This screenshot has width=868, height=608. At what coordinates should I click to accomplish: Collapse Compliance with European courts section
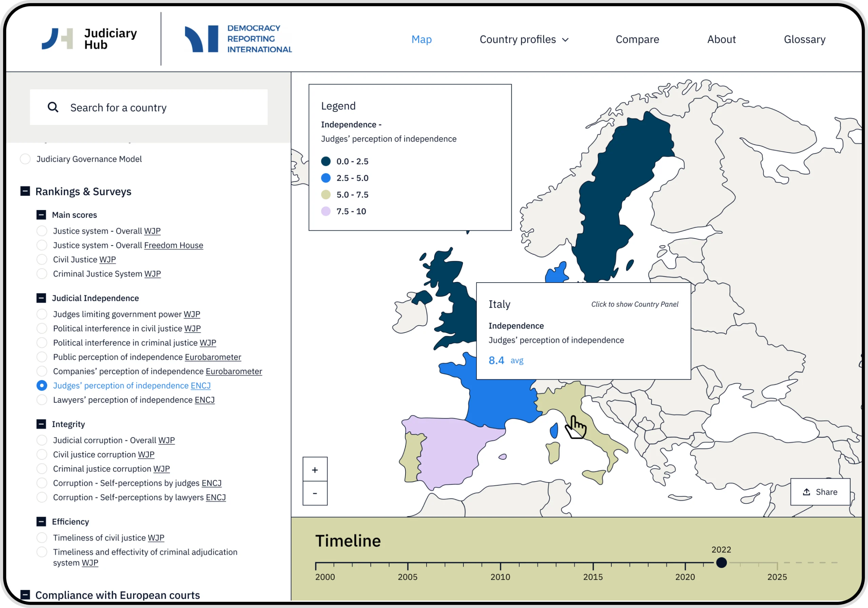tap(25, 595)
